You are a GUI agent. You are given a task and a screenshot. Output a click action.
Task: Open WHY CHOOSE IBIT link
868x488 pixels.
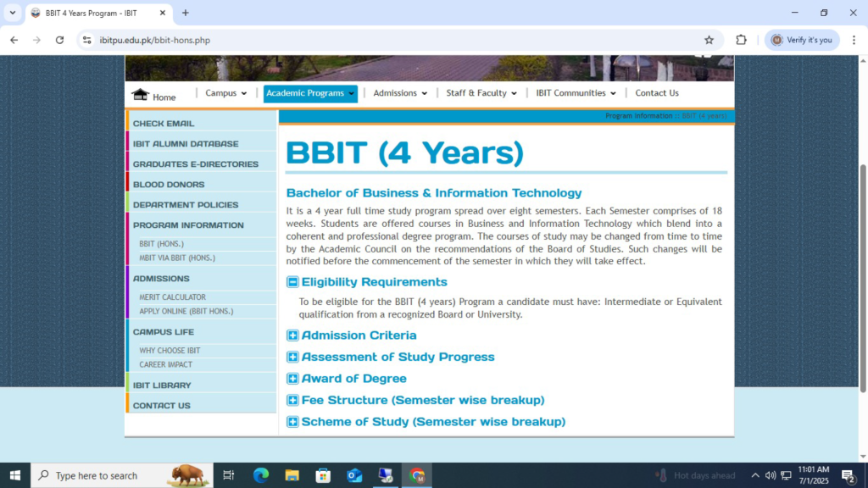coord(170,351)
